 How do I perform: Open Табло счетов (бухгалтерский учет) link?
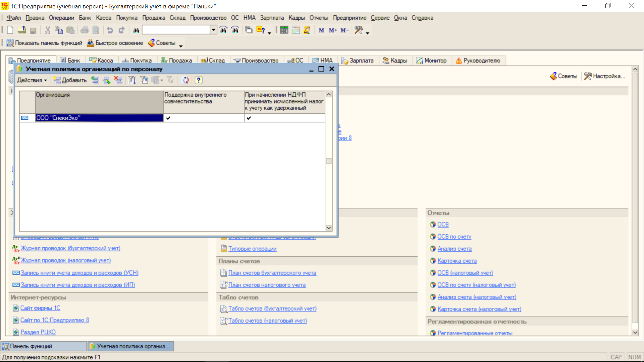[x=272, y=309]
